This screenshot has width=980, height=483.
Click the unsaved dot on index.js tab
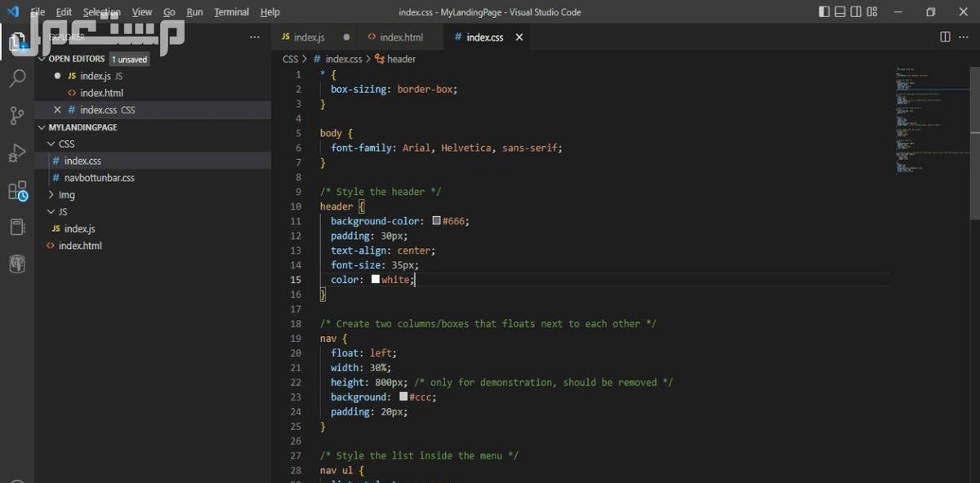point(346,38)
